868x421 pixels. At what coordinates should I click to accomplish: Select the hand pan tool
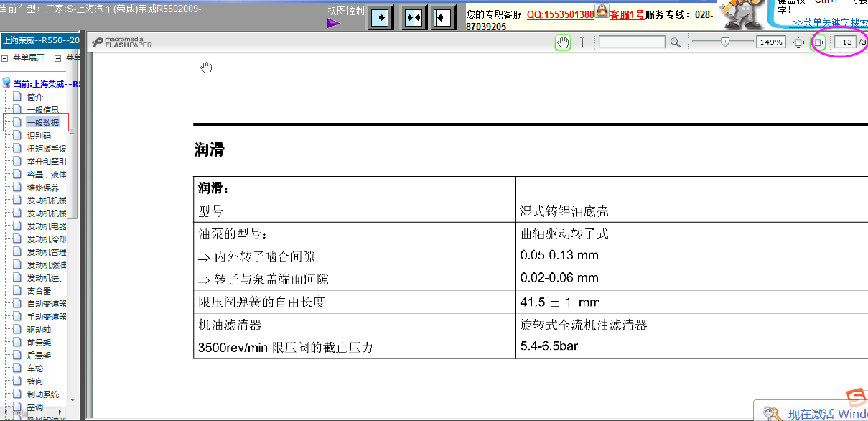point(563,42)
